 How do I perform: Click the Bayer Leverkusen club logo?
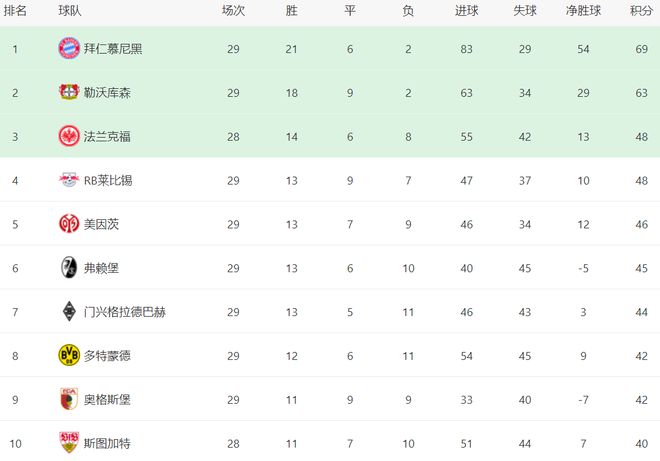69,92
